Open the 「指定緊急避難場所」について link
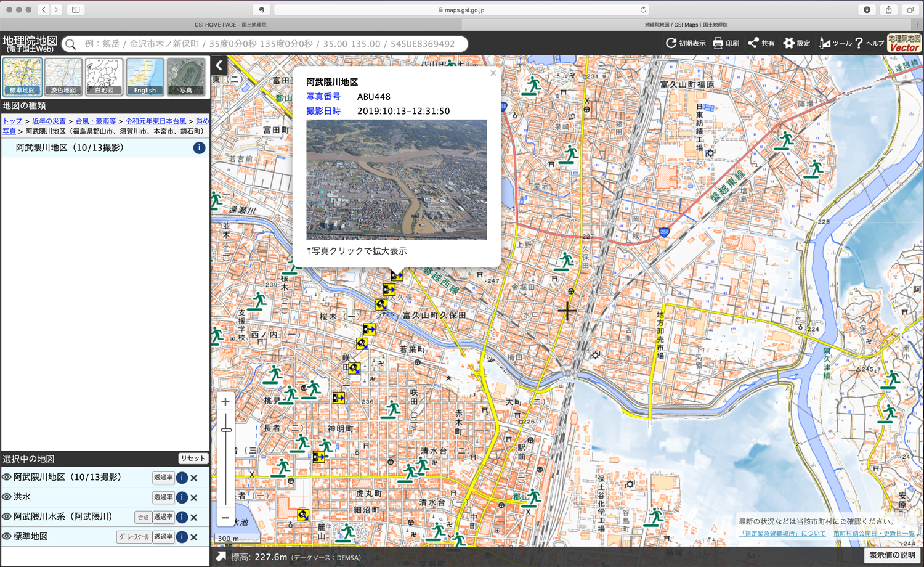 783,534
